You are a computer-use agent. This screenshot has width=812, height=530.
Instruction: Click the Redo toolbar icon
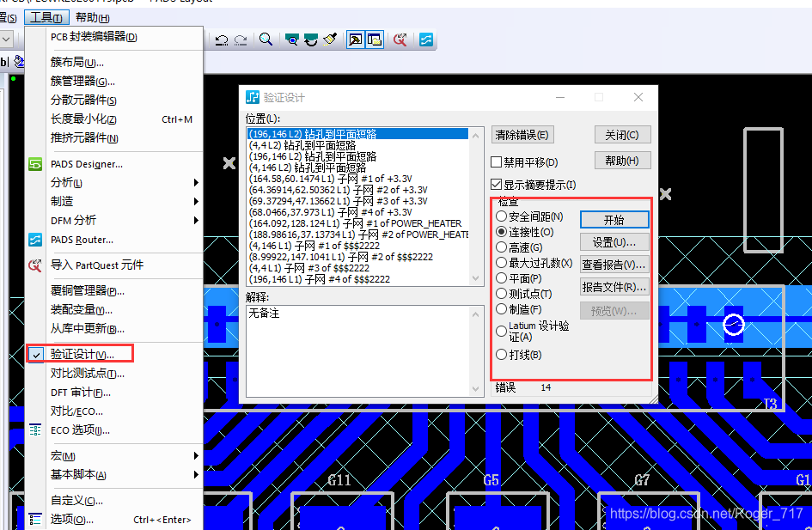(x=241, y=40)
